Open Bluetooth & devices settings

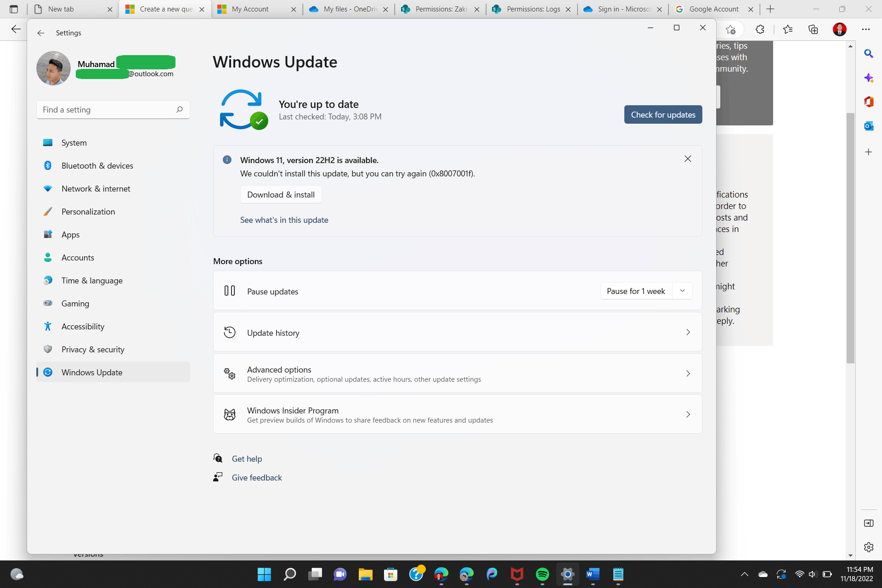(113, 165)
